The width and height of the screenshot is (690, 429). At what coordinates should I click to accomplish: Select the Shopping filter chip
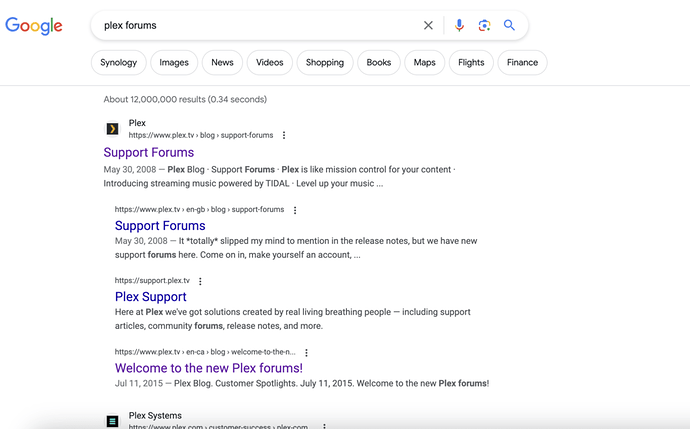325,62
